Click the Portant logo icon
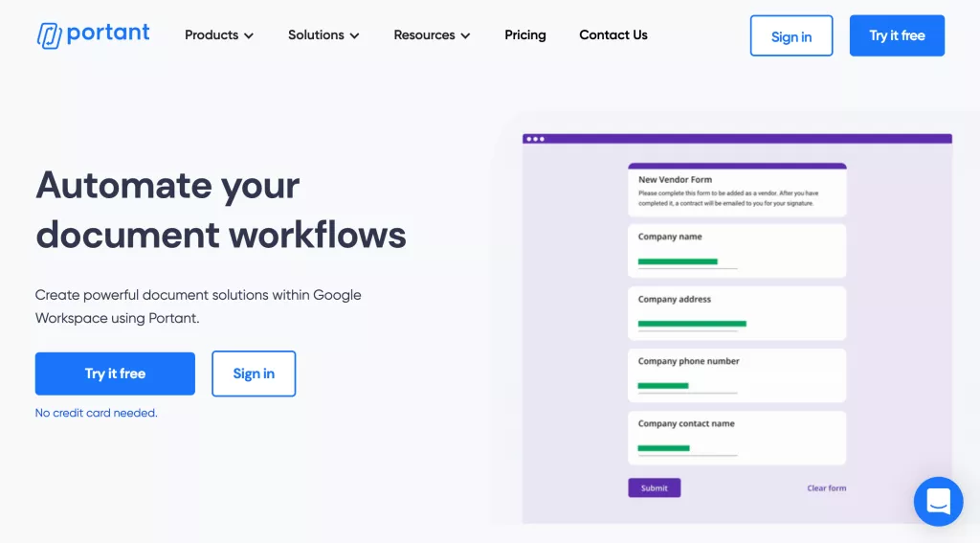This screenshot has width=980, height=543. coord(49,35)
